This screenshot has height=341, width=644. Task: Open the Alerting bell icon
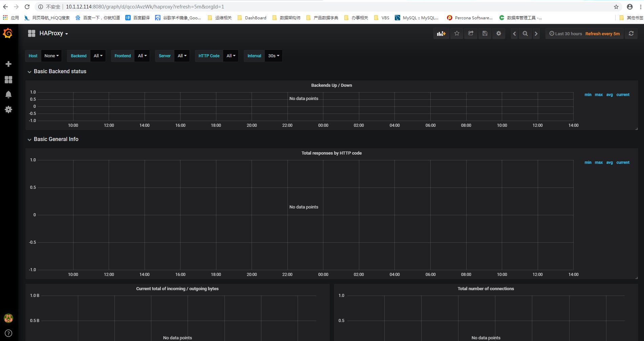tap(8, 95)
